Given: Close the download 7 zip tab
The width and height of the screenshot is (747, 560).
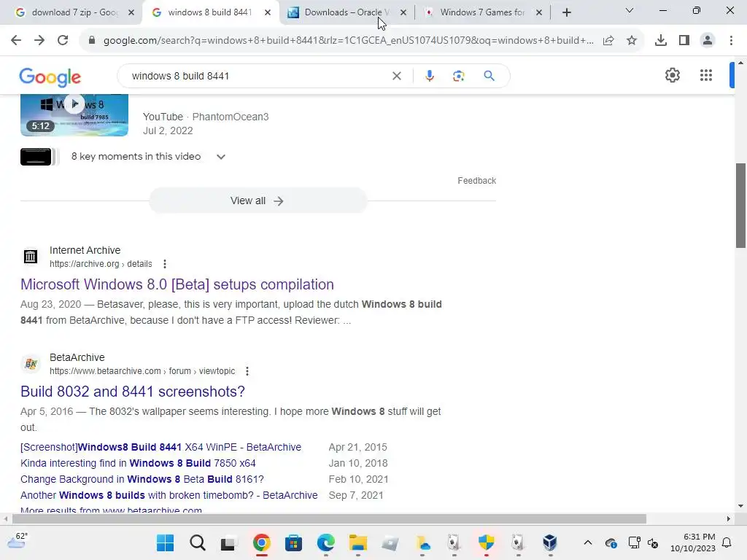Looking at the screenshot, I should (131, 12).
